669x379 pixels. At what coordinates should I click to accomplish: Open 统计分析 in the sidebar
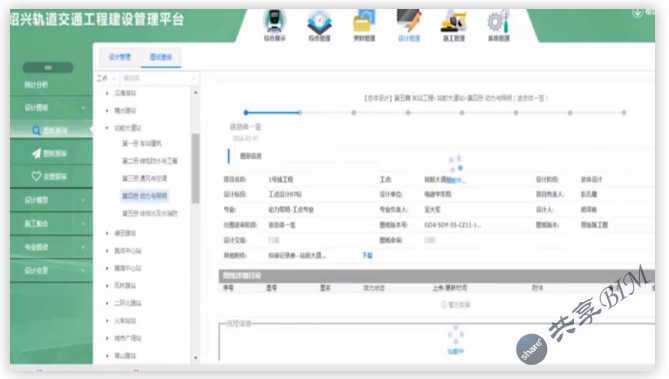[x=36, y=85]
